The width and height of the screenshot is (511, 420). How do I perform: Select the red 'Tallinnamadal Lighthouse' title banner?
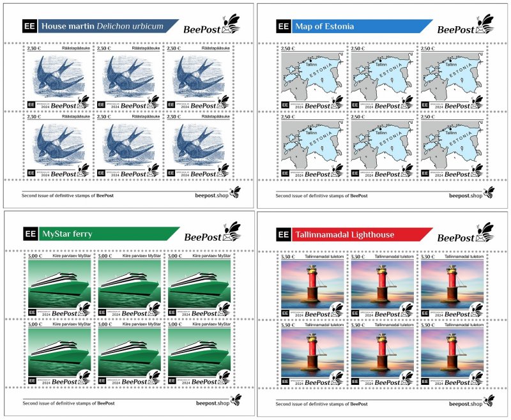coord(362,234)
